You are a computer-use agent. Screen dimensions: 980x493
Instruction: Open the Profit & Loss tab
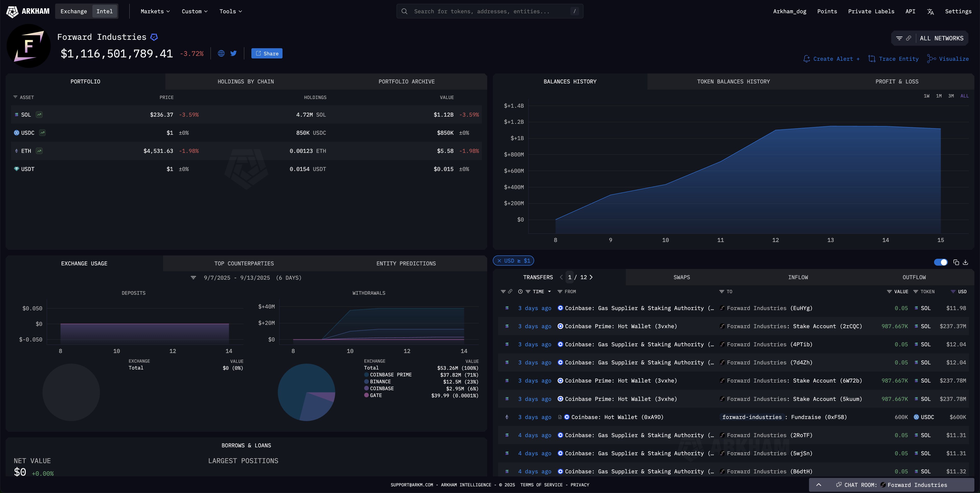click(897, 81)
